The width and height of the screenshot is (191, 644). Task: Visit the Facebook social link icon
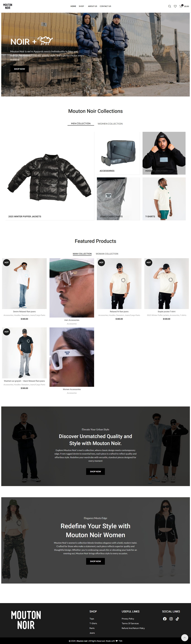(x=165, y=619)
